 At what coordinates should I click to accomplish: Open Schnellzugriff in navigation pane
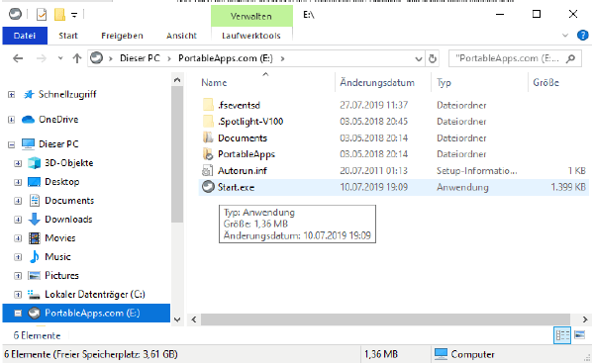[x=67, y=94]
